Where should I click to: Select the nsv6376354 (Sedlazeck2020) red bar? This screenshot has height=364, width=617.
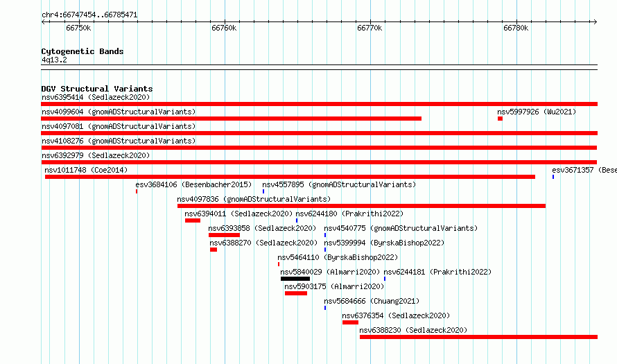tap(350, 322)
